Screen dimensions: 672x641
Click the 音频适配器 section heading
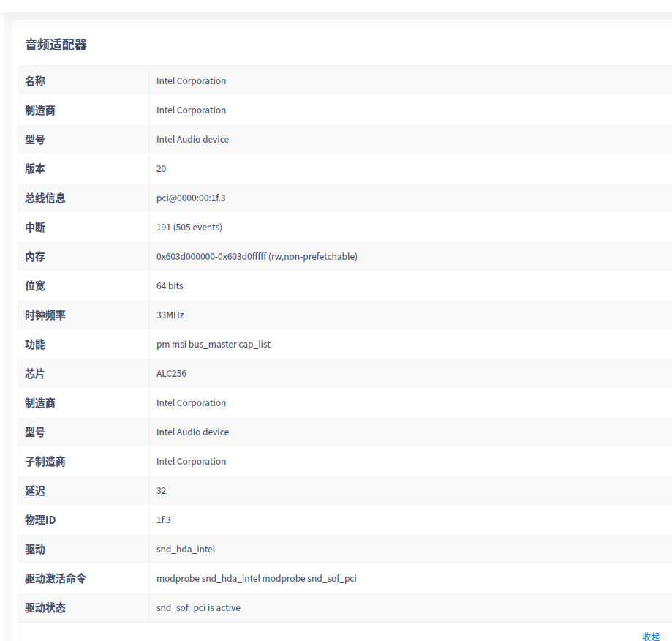tap(56, 45)
